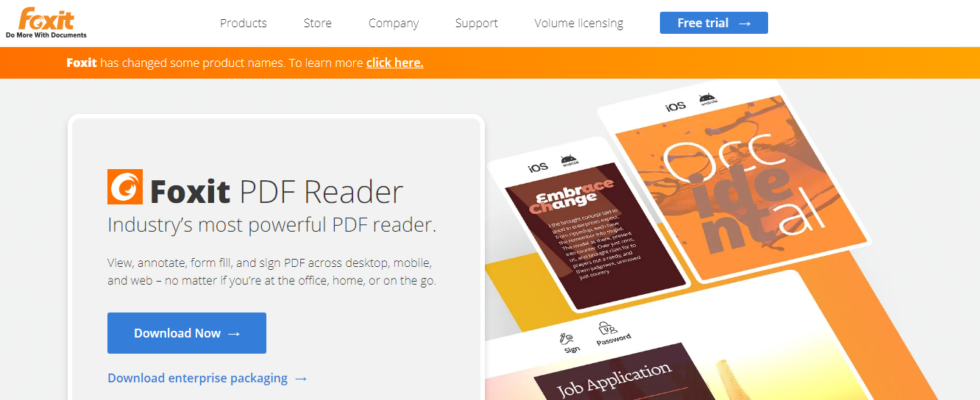Click the Sign icon on document mockup
Viewport: 980px width, 400px height.
click(x=569, y=343)
